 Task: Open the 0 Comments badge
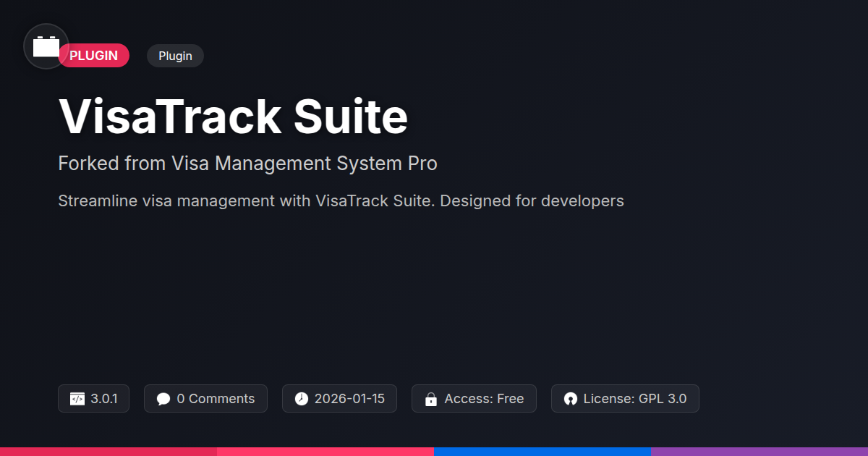point(205,399)
